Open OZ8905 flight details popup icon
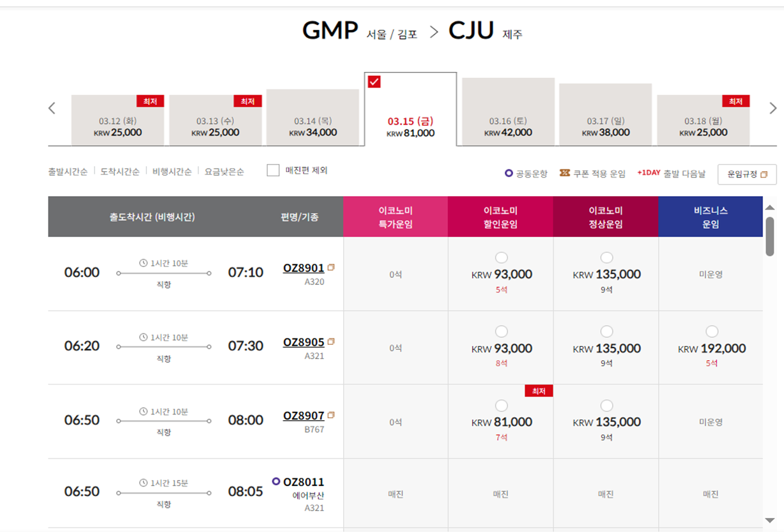784x532 pixels. pos(331,342)
